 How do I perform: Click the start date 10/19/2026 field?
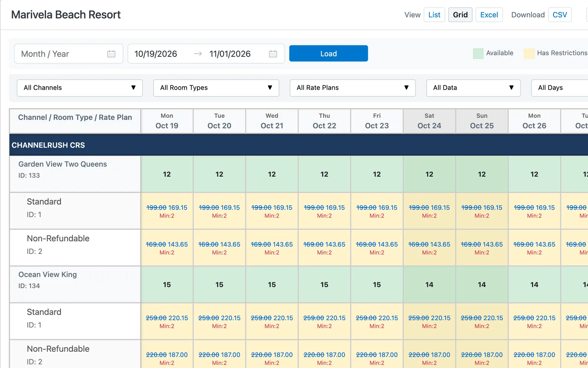click(x=156, y=54)
